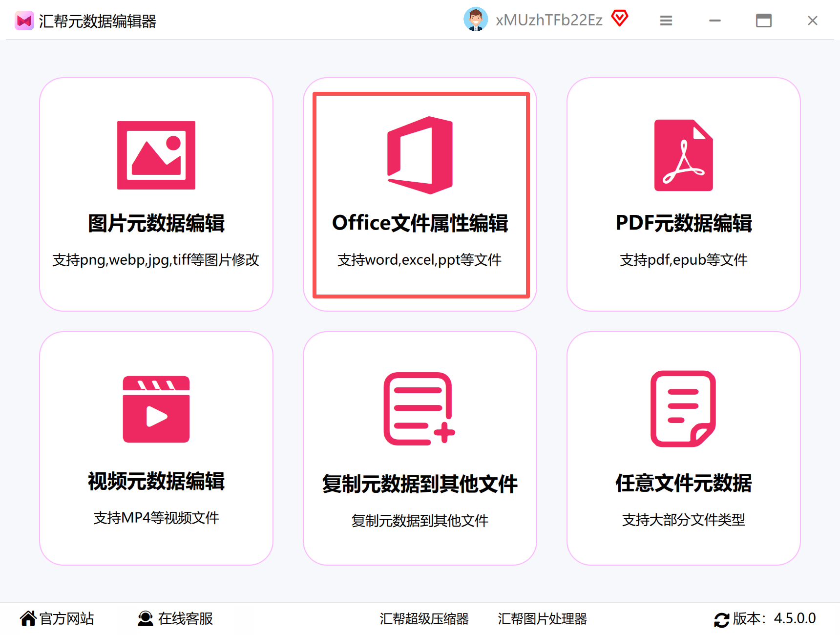This screenshot has height=635, width=840.
Task: Open the hamburger menu icon
Action: 666,21
